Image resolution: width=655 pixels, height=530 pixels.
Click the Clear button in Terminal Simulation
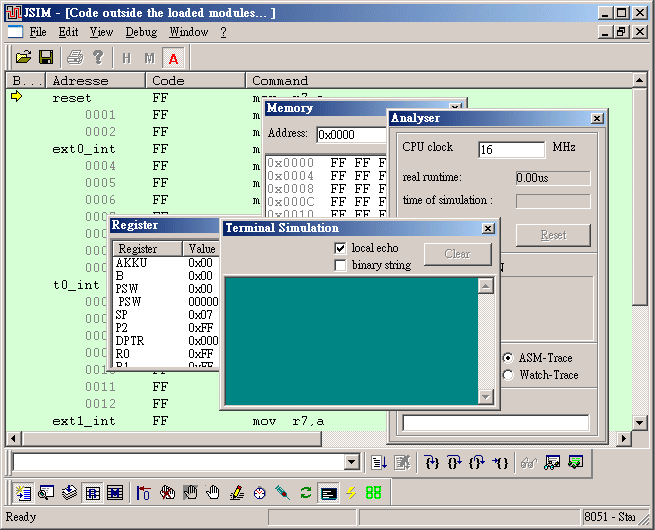(457, 254)
